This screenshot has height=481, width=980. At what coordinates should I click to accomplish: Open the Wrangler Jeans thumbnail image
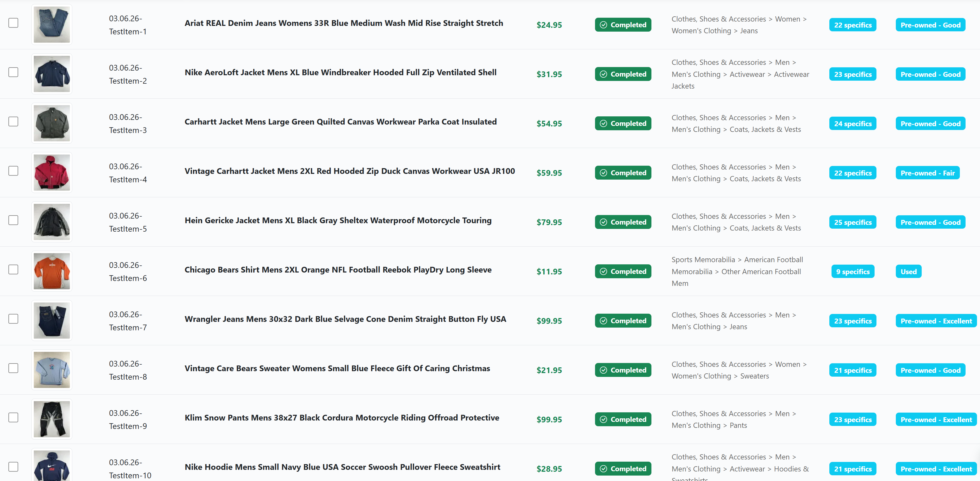point(51,320)
